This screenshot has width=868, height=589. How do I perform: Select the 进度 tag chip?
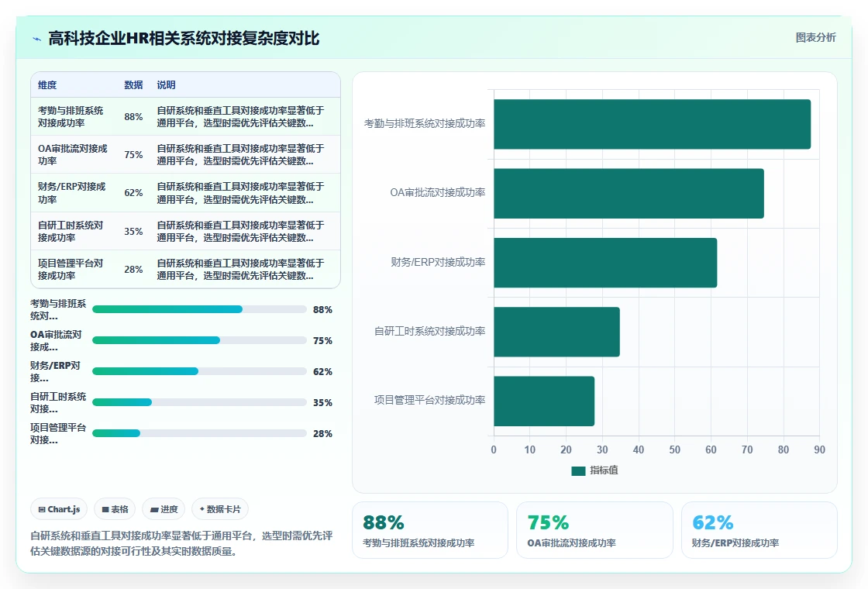(x=164, y=509)
